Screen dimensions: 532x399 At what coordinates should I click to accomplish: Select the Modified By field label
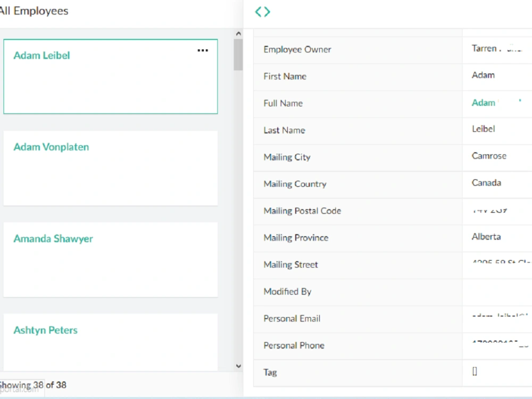pos(287,292)
